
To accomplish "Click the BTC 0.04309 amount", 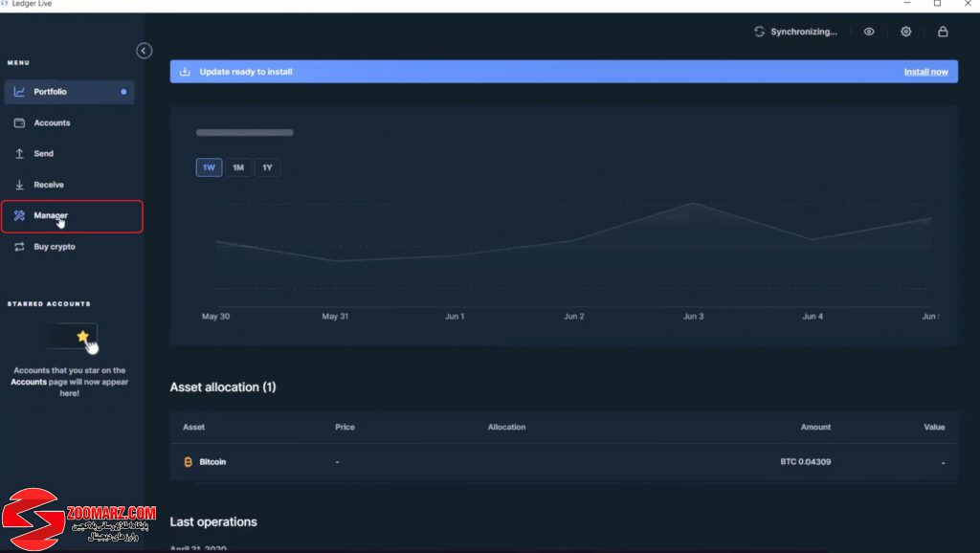I will pos(805,462).
